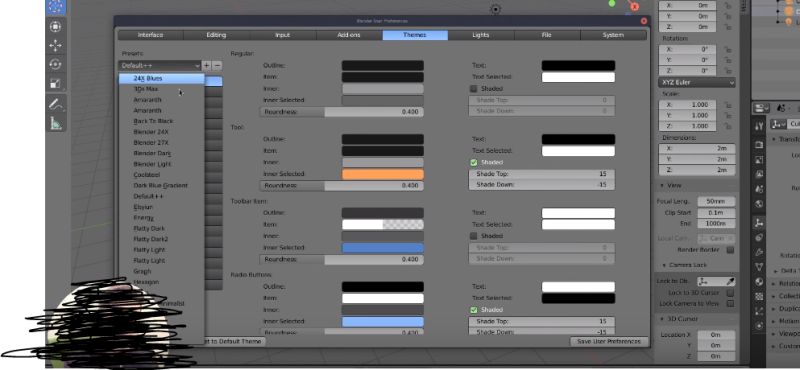Click the red X axis on viewport gizmo
This screenshot has width=800, height=370.
[634, 7]
